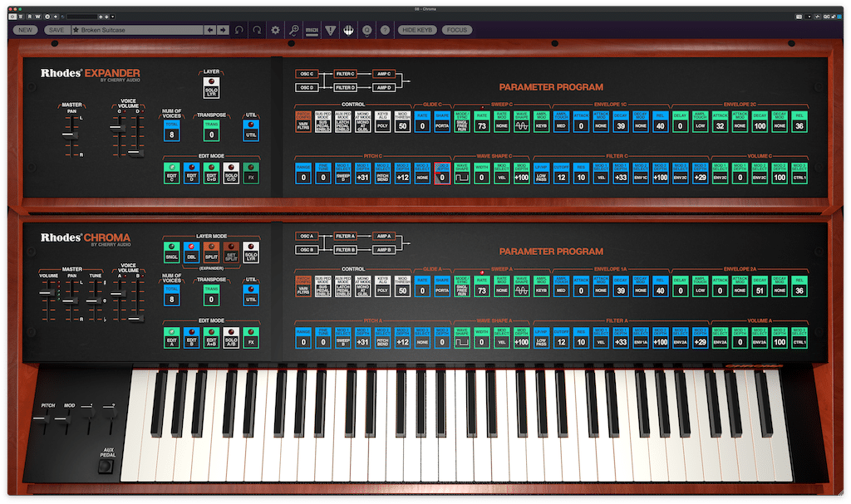Open the Expander KEYB ALG selector showing POLY
Viewport: 851px width, 504px height.
point(382,122)
